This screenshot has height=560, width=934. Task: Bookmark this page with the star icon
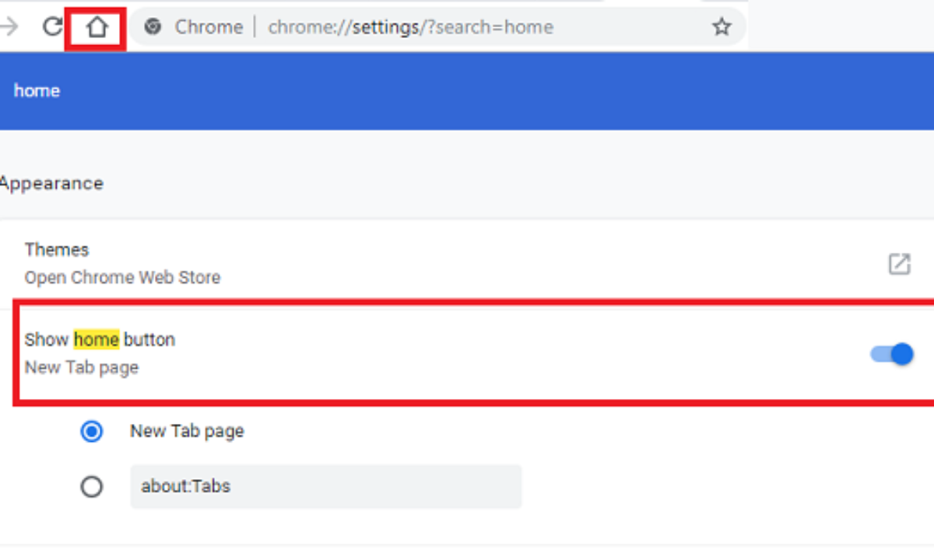pos(722,27)
